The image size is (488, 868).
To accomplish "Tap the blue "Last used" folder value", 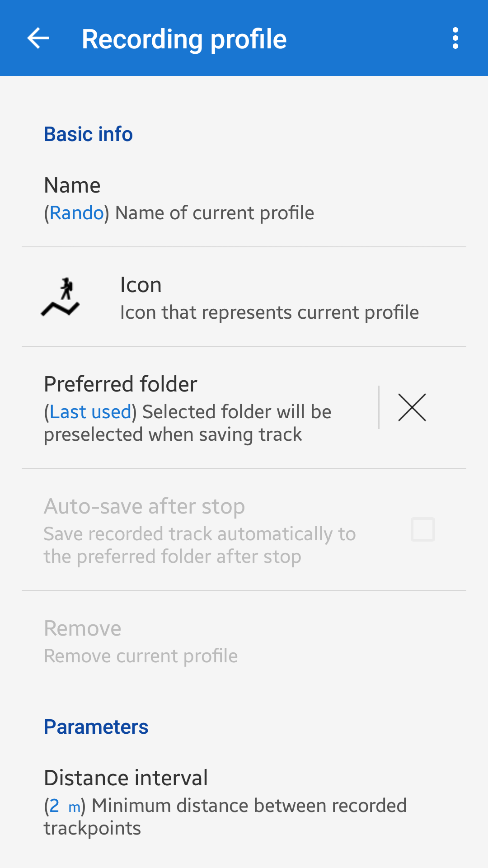I will click(90, 412).
